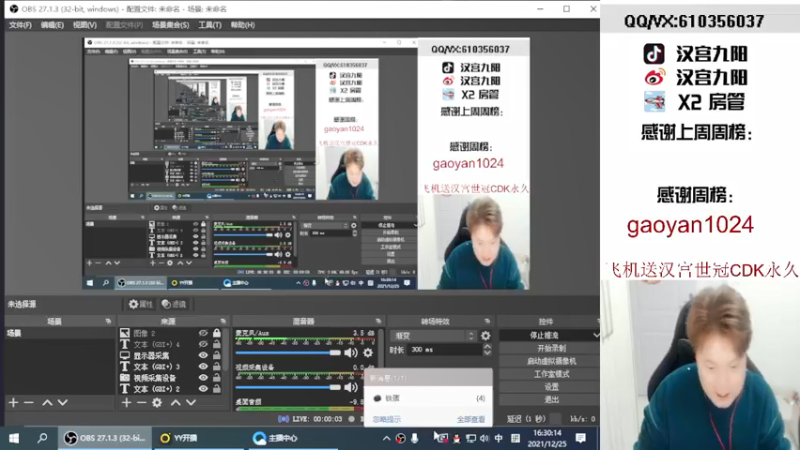Open the Windows Start menu

coord(14,438)
